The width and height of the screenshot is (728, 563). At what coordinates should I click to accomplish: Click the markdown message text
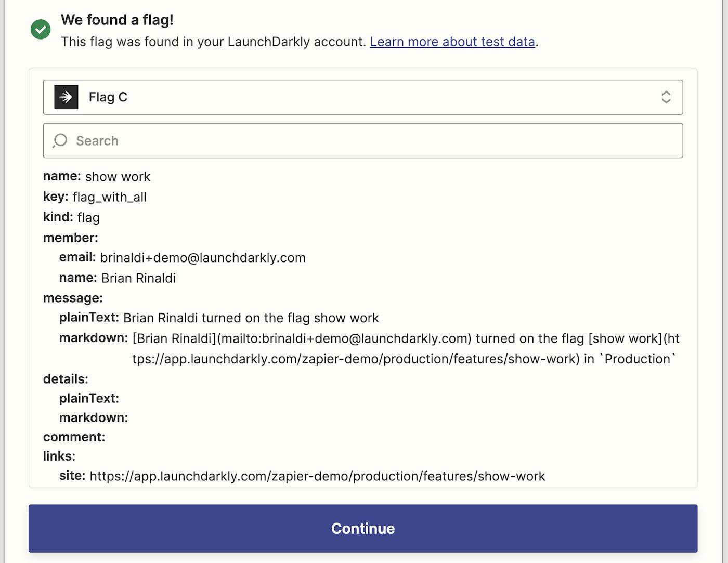(x=406, y=349)
